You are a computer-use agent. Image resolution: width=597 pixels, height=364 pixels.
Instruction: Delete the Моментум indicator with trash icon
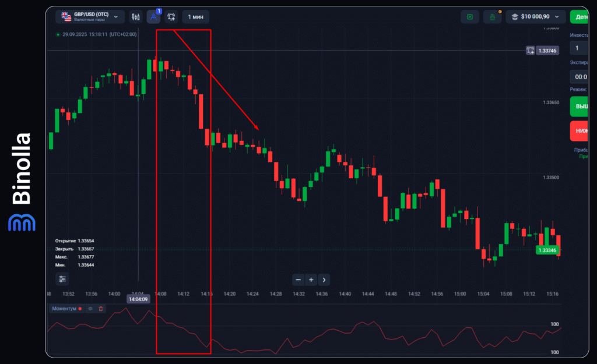101,309
